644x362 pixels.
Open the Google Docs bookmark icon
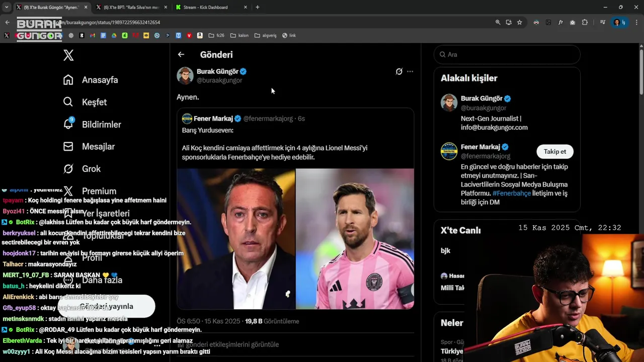(103, 35)
